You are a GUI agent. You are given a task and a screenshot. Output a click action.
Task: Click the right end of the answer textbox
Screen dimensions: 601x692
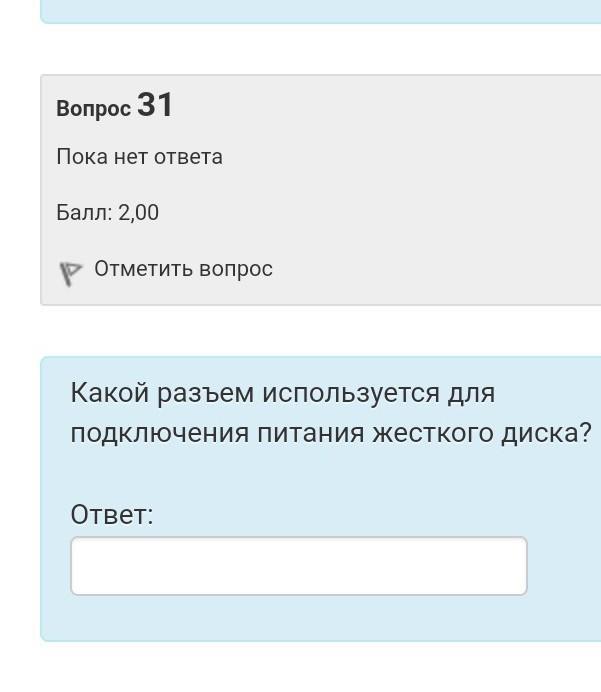tap(505, 566)
